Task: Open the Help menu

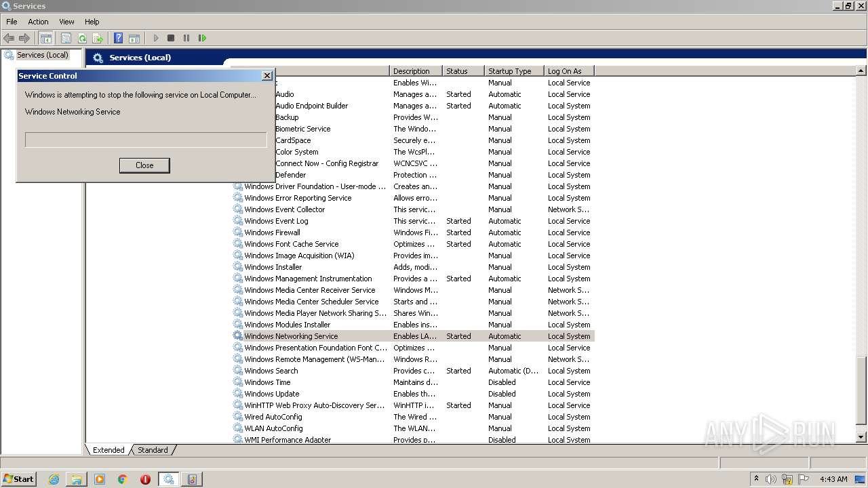Action: [92, 22]
